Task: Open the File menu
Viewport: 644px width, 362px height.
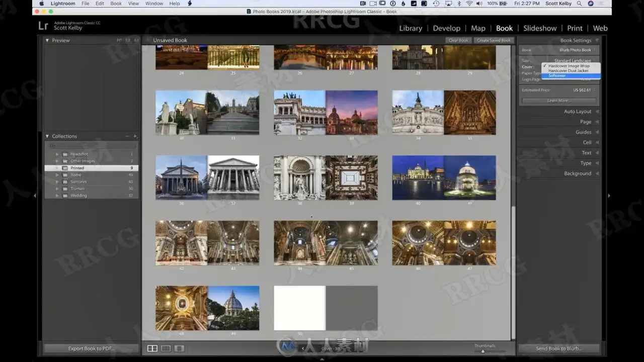Action: [86, 4]
